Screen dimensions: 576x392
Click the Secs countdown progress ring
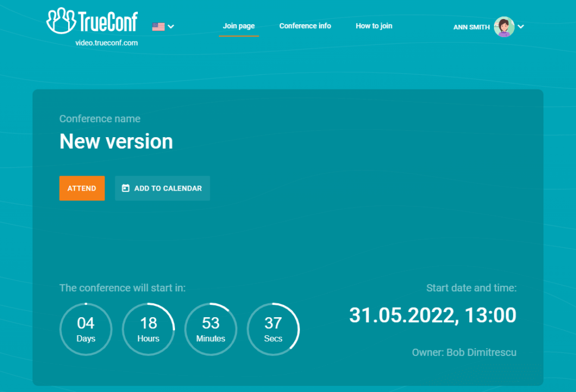point(273,329)
